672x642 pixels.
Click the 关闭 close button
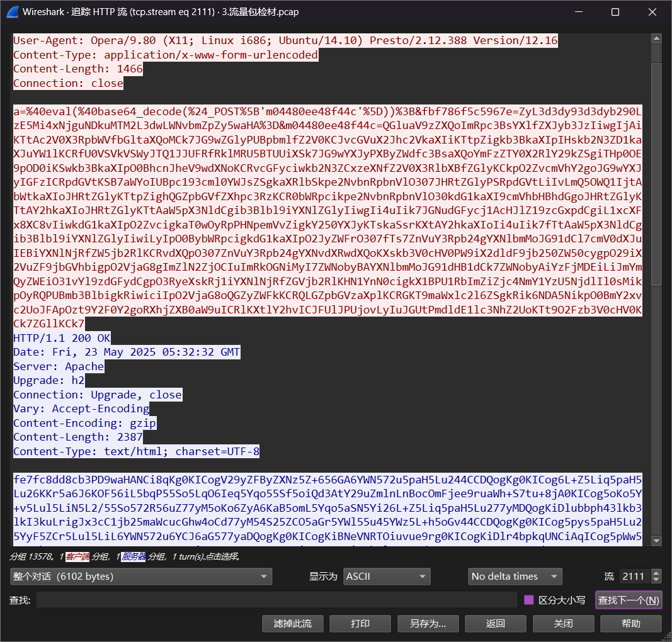[x=563, y=624]
